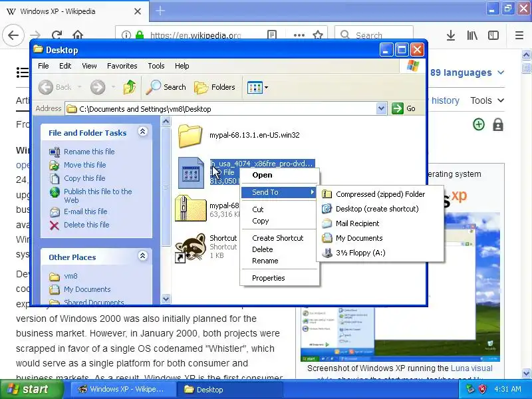
Task: Open the browser hamburger menu
Action: point(519,35)
